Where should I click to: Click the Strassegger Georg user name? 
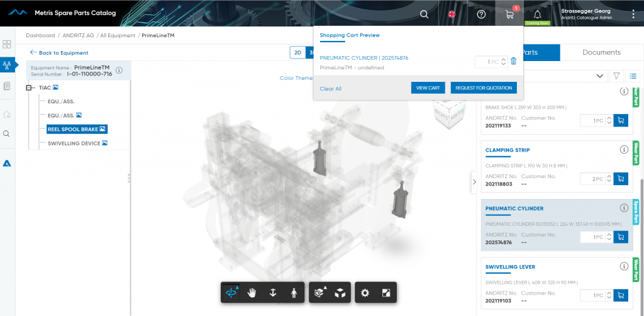586,11
